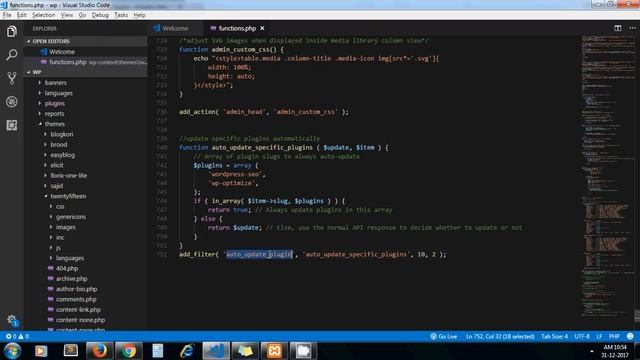This screenshot has height=360, width=640.
Task: Open the Explorer view in activity bar
Action: (11, 31)
